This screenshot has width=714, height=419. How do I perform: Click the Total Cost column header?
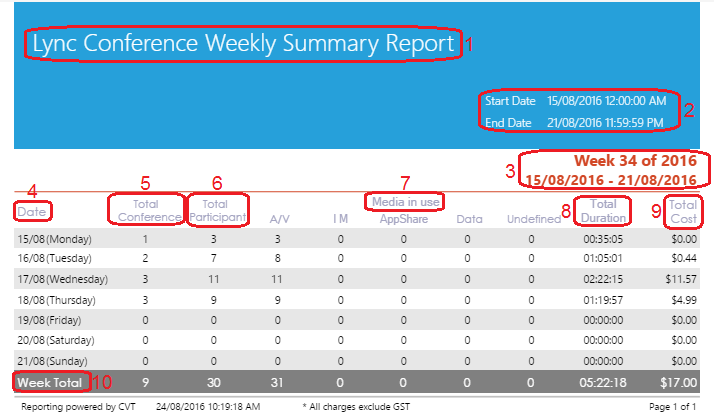(x=683, y=212)
